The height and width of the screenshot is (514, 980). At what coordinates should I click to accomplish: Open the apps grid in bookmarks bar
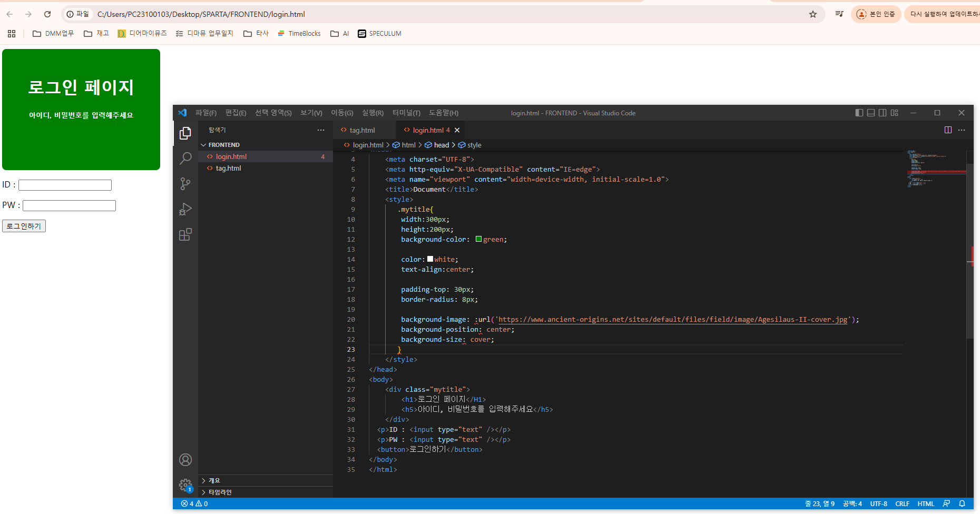(12, 34)
